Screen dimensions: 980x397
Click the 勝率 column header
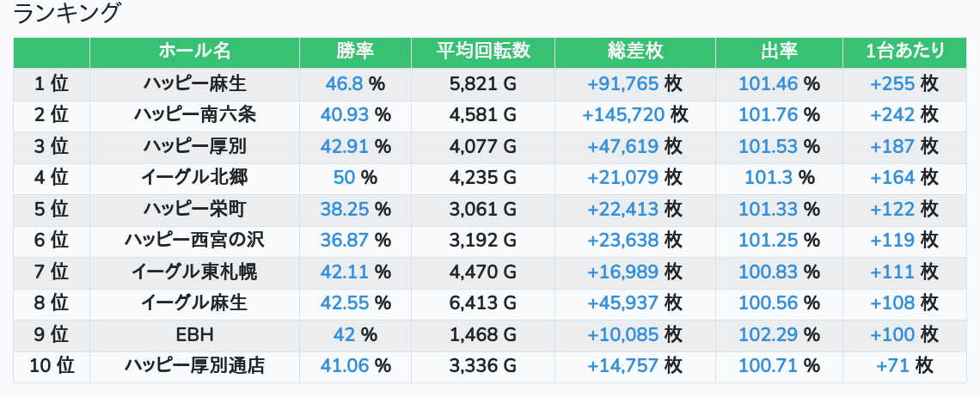point(355,52)
